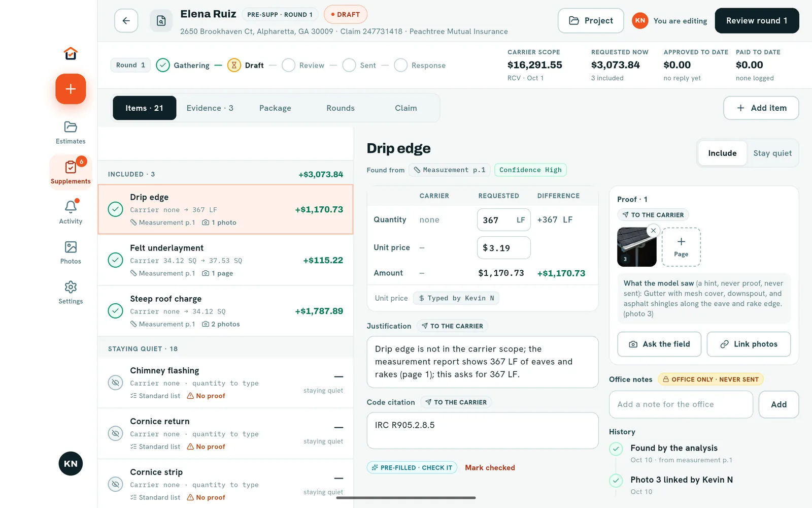Open Activity bell in sidebar

click(x=71, y=212)
